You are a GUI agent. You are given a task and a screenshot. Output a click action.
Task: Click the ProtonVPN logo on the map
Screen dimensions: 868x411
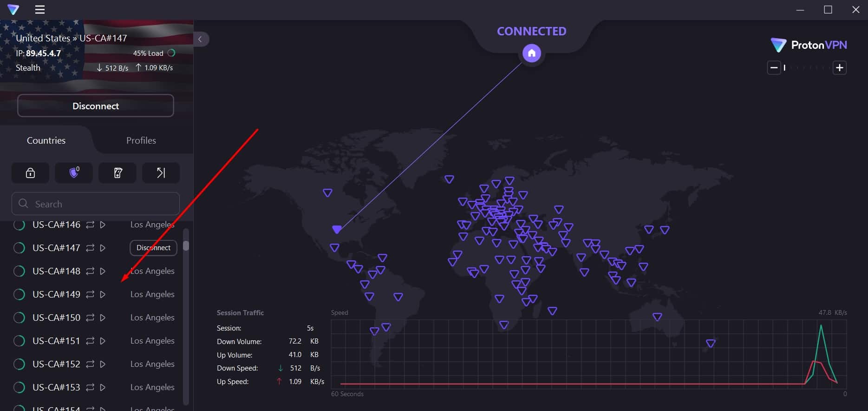click(x=809, y=45)
